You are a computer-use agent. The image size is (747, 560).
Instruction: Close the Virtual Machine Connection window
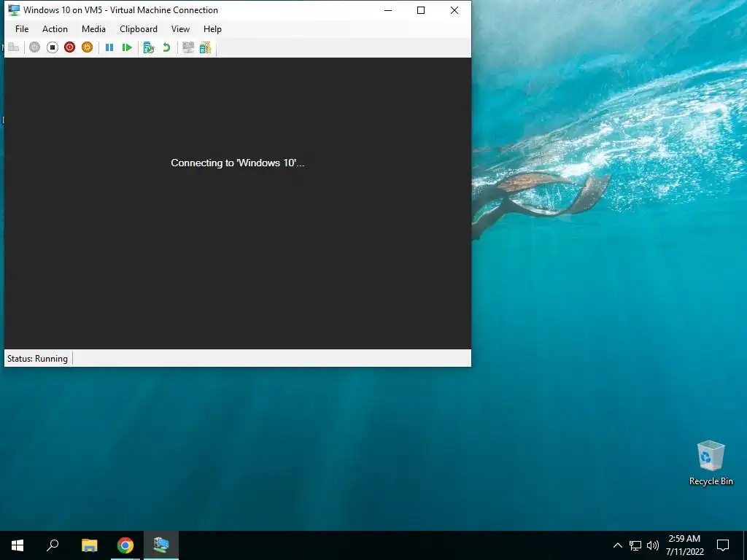[x=454, y=10]
